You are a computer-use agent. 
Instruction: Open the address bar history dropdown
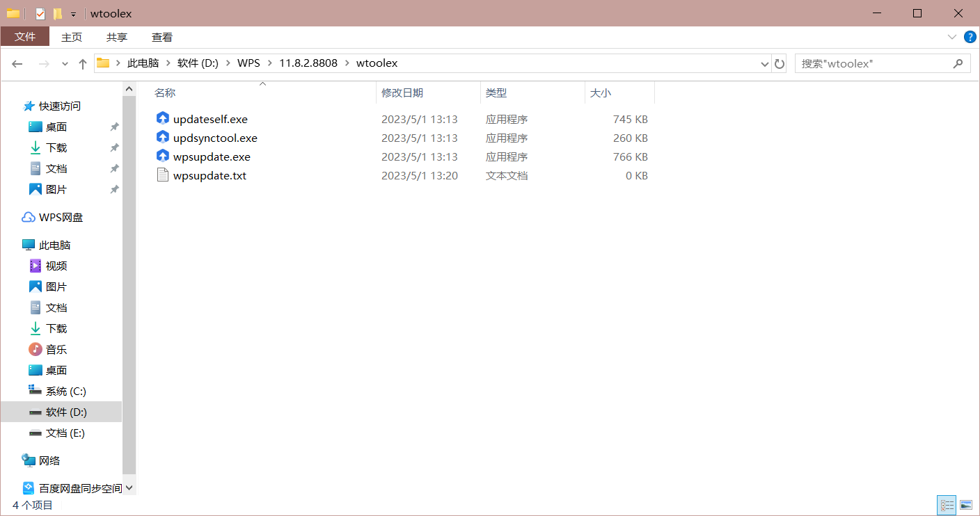pos(765,63)
